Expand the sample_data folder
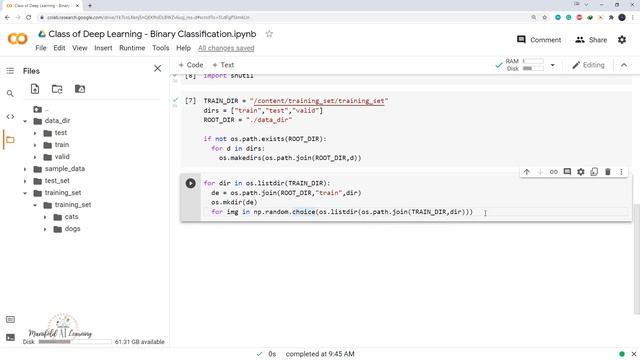 coord(25,169)
